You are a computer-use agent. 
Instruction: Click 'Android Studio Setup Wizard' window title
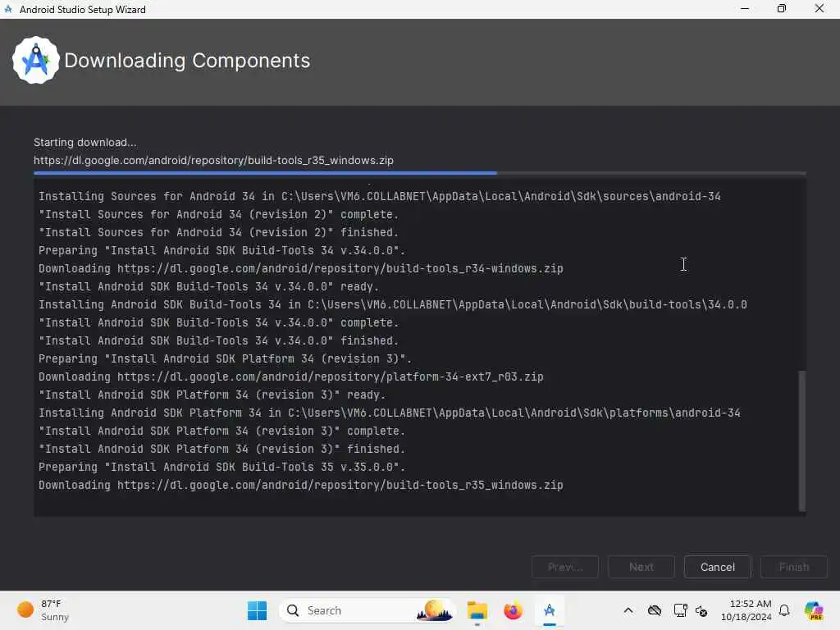(83, 10)
